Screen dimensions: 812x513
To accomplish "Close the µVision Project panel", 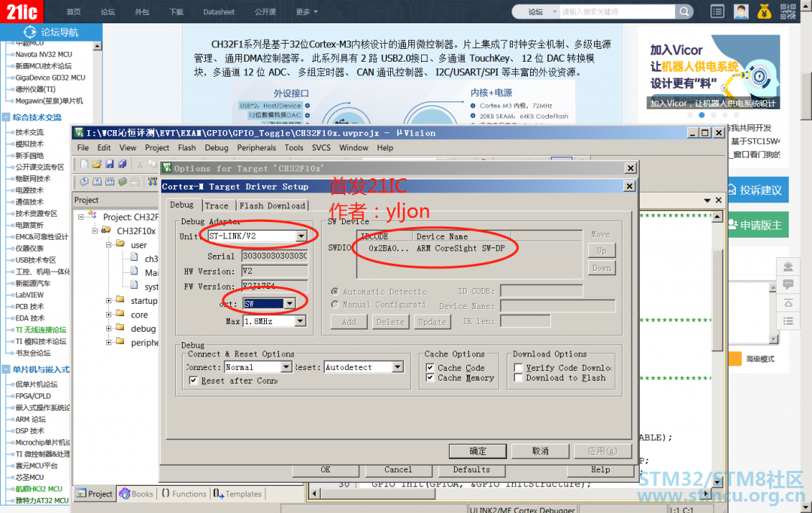I will pos(718,200).
